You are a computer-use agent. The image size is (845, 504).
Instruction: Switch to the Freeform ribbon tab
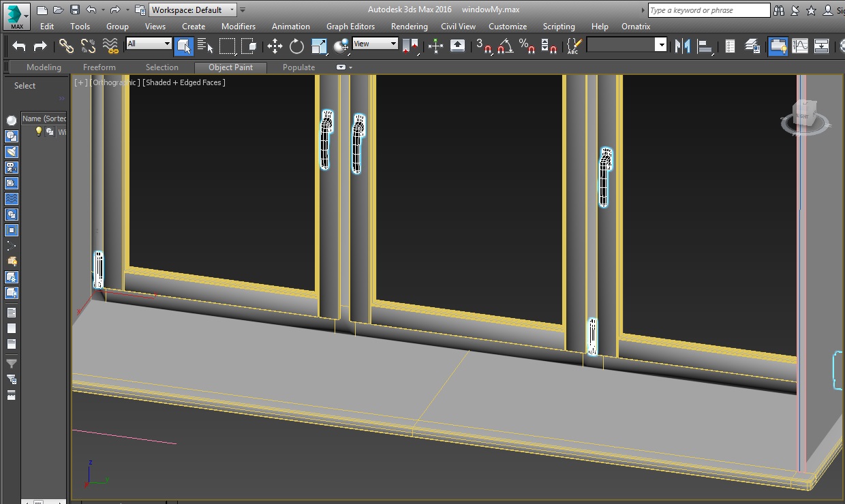[x=99, y=67]
